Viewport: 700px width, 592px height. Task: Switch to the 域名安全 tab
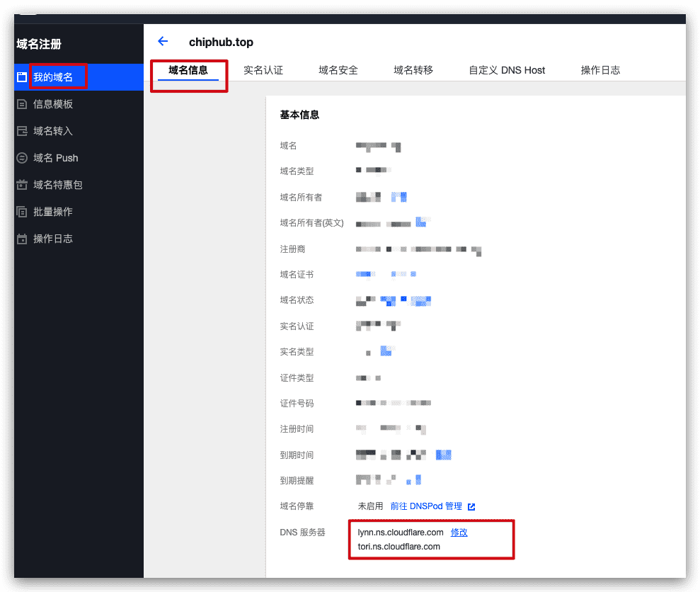click(x=338, y=70)
